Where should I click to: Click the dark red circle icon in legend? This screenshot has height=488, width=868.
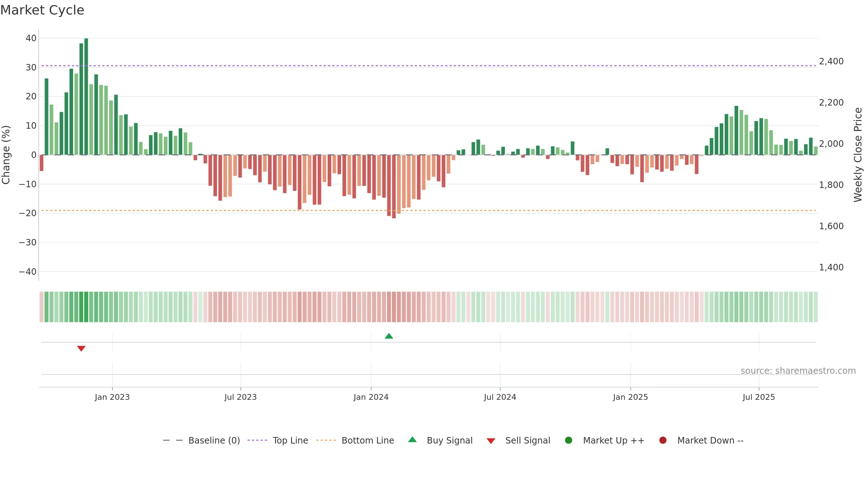[663, 440]
